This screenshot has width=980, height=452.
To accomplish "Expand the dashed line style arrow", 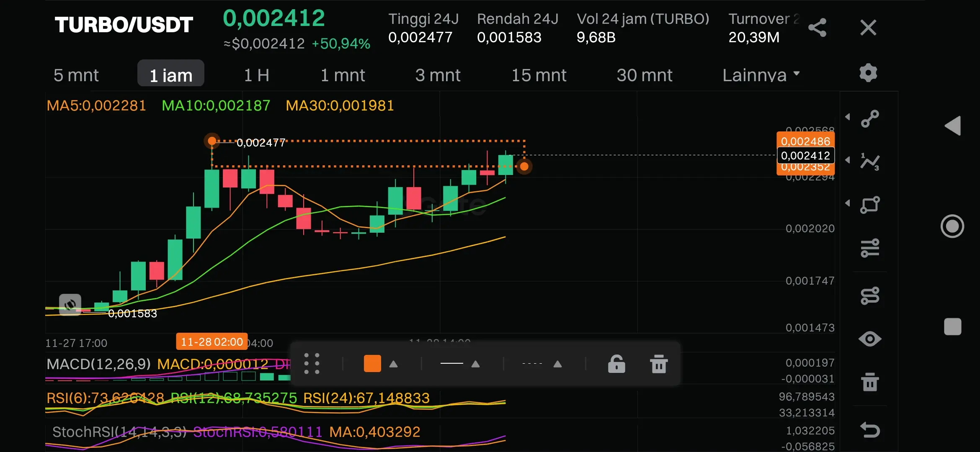I will pyautogui.click(x=557, y=364).
